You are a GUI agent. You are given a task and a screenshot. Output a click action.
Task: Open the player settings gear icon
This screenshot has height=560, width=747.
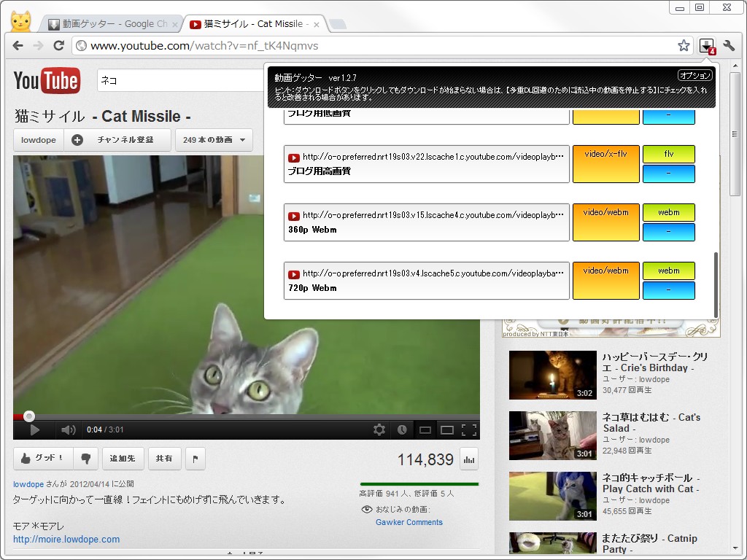[x=379, y=430]
